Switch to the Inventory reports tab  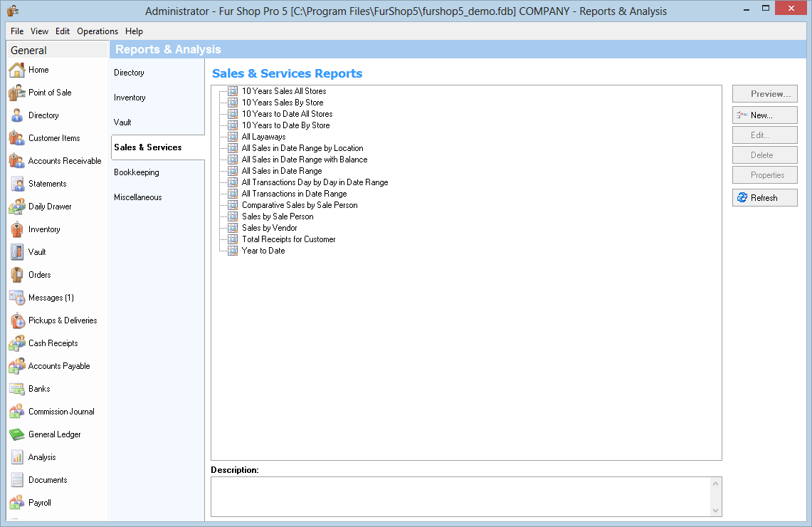coord(130,98)
